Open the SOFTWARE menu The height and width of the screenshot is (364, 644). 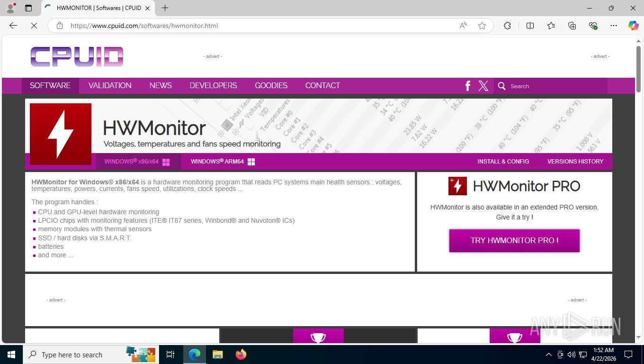[50, 85]
